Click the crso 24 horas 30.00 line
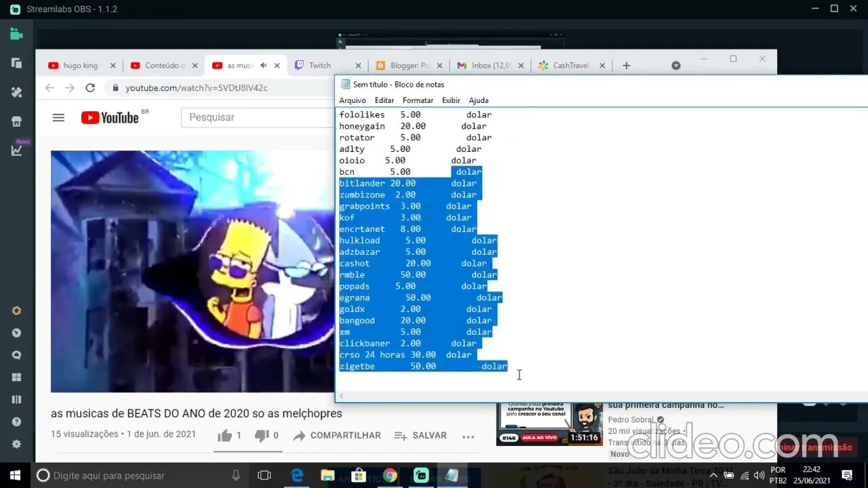Viewport: 868px width, 488px height. (405, 354)
